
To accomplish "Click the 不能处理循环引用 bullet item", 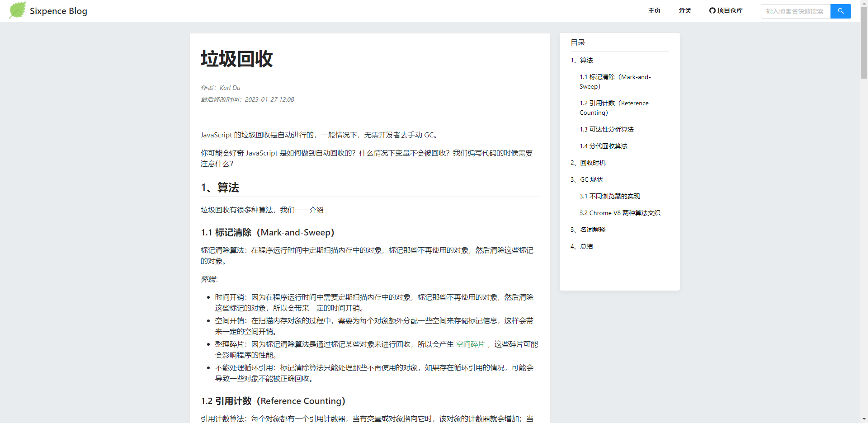I will coord(374,373).
